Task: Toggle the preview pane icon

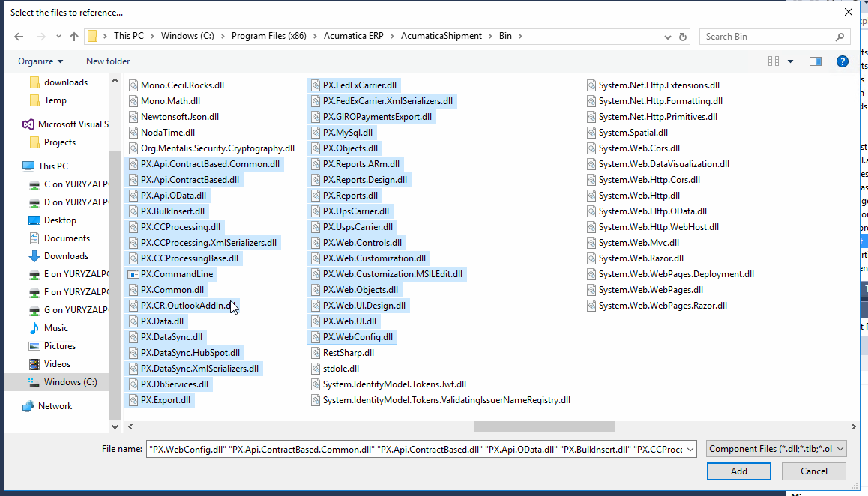Action: click(816, 61)
